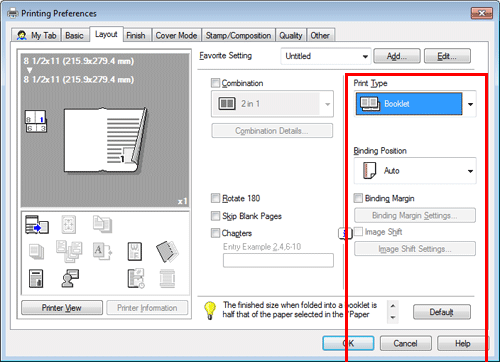Click the printer-to-paper output icon

point(37,224)
